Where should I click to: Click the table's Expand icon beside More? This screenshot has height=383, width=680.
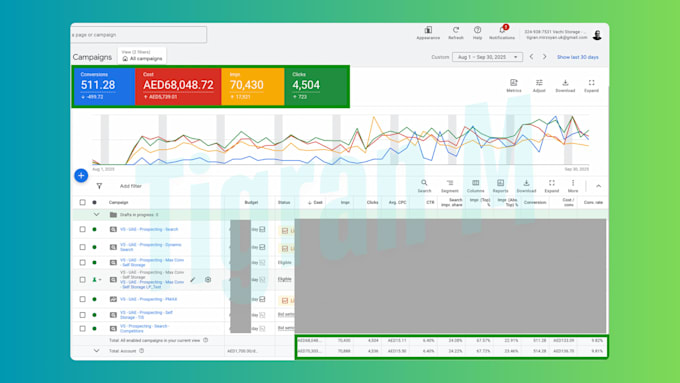coord(552,183)
